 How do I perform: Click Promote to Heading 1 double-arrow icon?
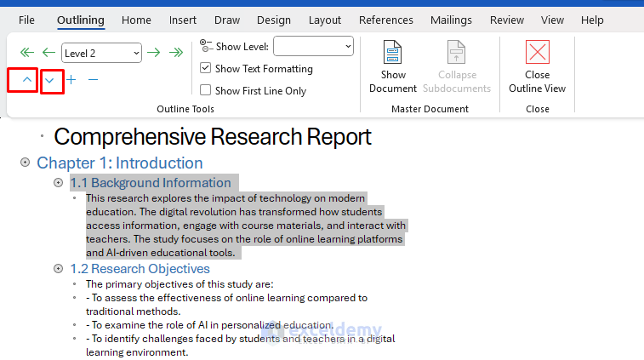coord(26,53)
